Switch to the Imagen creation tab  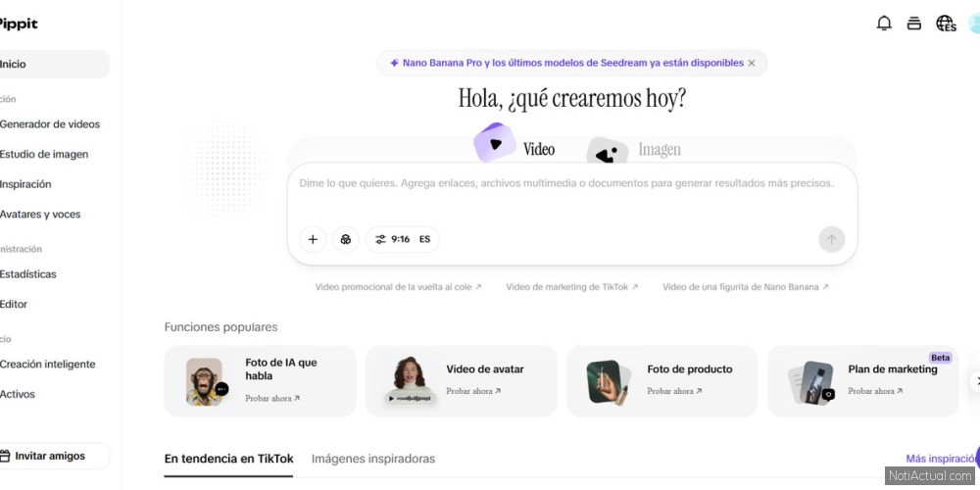(x=660, y=150)
